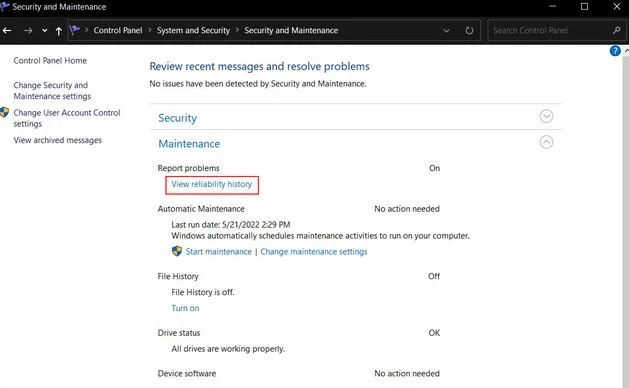629x388 pixels.
Task: Click the Report problems label
Action: 188,168
